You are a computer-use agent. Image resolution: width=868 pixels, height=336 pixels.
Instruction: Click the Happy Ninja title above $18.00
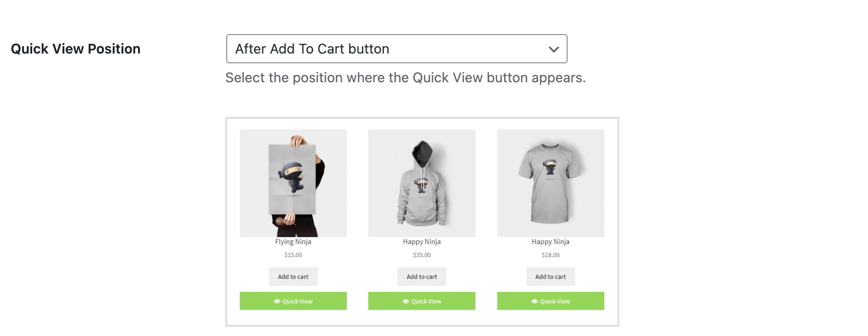(551, 242)
